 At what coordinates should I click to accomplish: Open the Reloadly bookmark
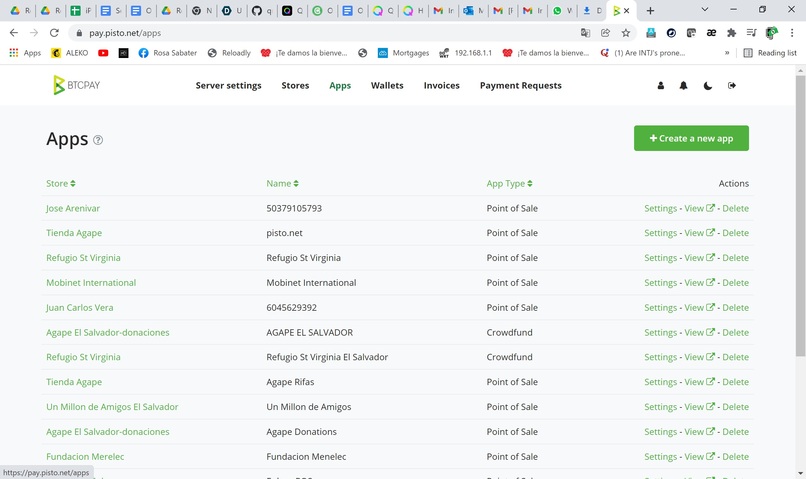pyautogui.click(x=229, y=53)
